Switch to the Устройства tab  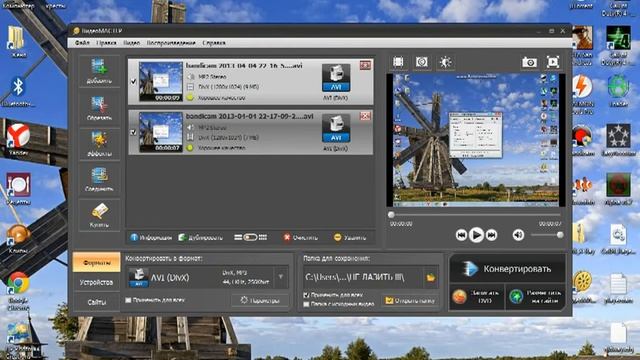click(97, 282)
